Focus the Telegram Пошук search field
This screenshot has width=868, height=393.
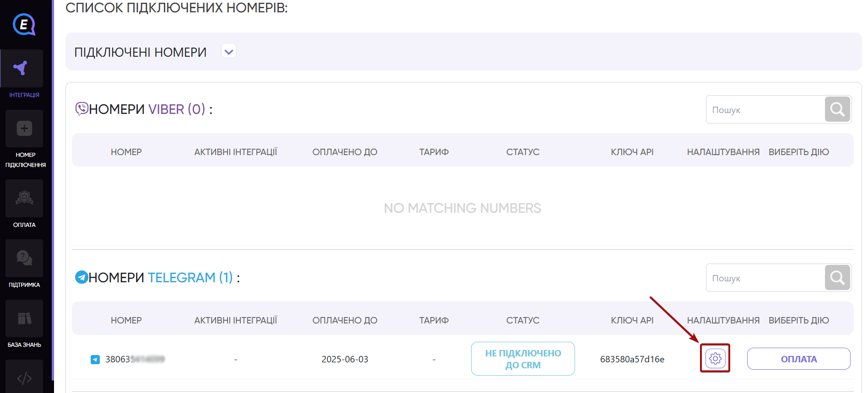click(x=765, y=278)
